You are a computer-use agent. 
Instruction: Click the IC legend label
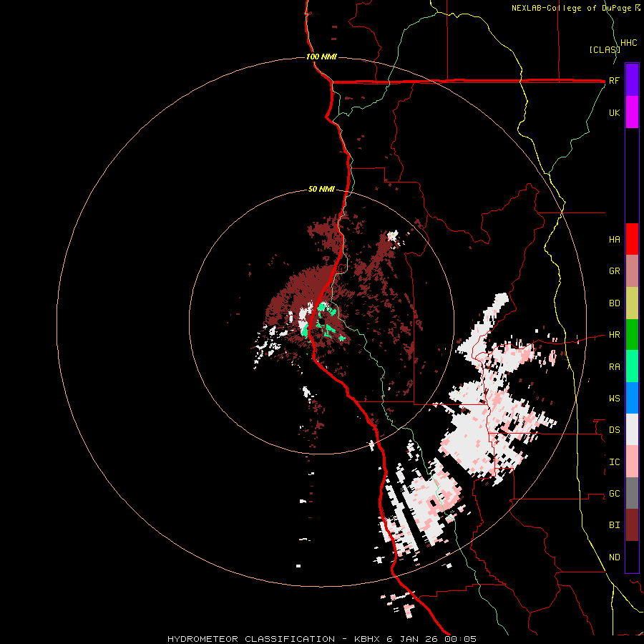[x=614, y=462]
